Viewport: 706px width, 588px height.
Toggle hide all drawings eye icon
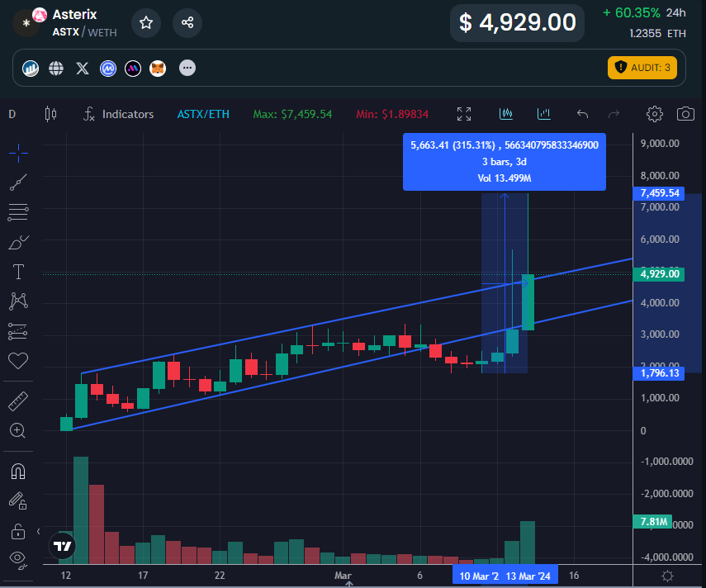click(18, 560)
